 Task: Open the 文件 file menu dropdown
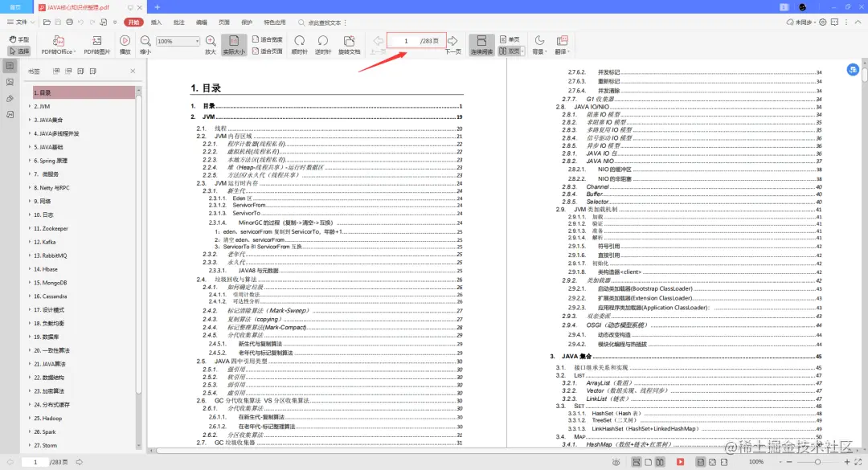click(x=18, y=22)
